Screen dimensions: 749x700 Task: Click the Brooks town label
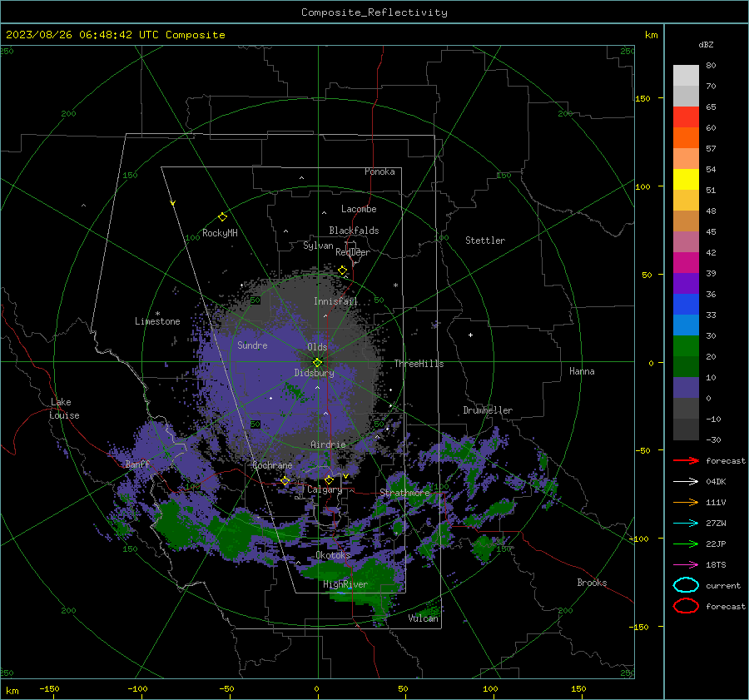592,583
